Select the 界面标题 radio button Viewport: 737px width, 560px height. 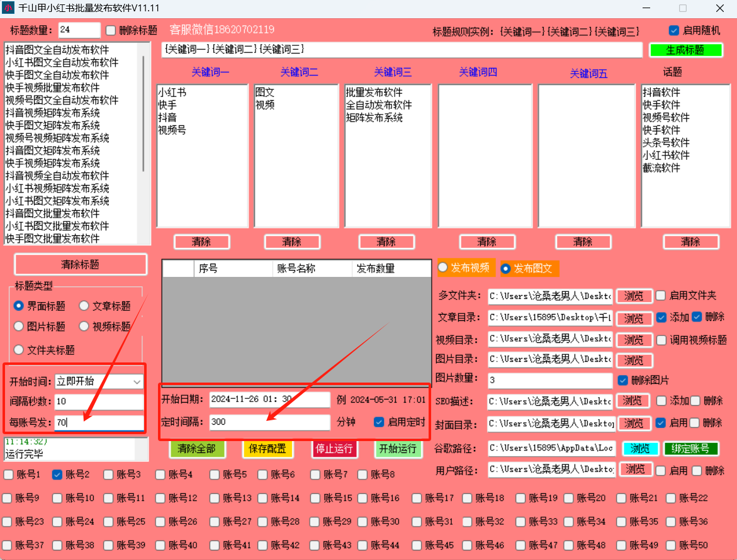click(x=19, y=306)
